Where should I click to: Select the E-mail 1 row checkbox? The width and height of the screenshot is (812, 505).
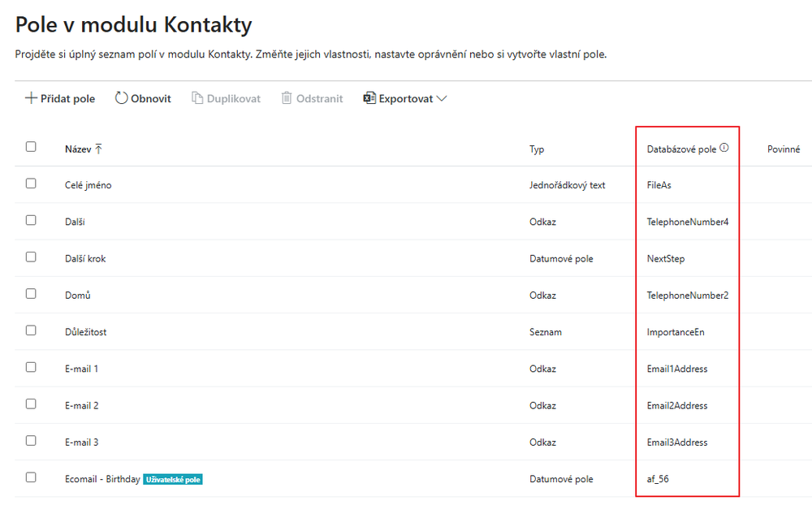(31, 367)
